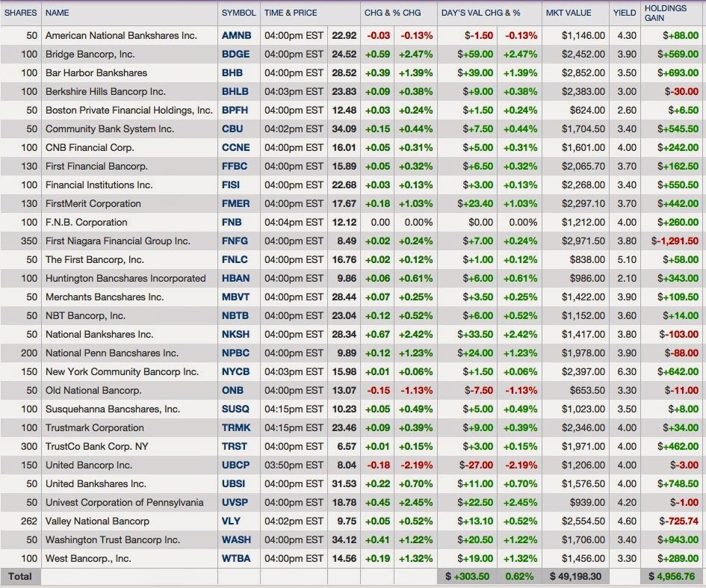Select Univest Corporation of Pennsylvania name
The width and height of the screenshot is (706, 588).
click(x=124, y=503)
